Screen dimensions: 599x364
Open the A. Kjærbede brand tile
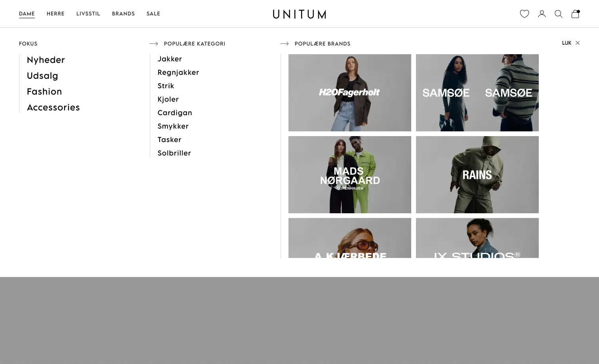pos(350,238)
